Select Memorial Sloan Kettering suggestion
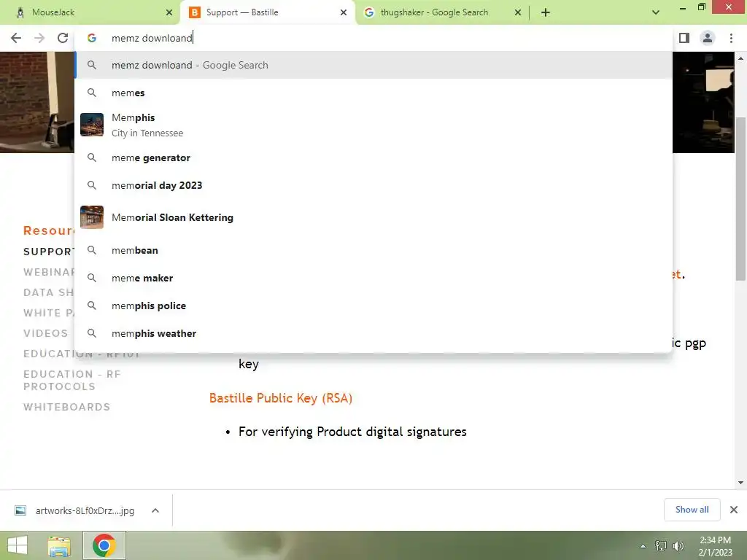The height and width of the screenshot is (560, 747). point(373,217)
